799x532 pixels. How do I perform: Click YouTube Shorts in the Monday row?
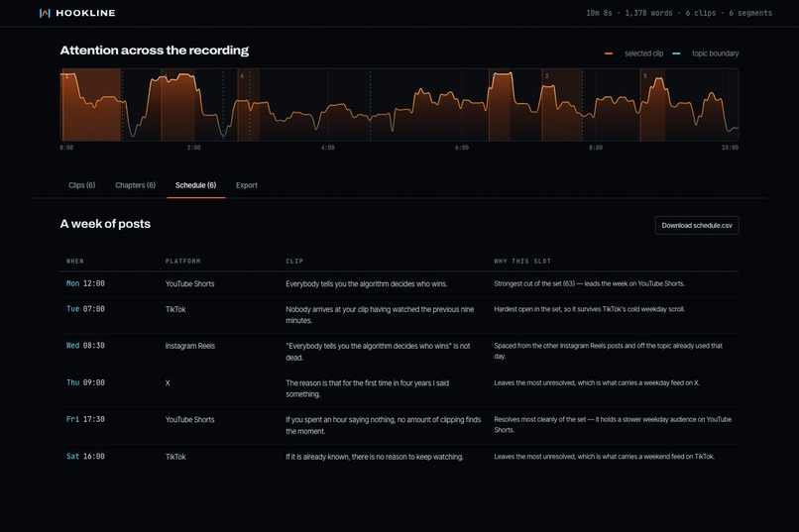[x=189, y=284]
